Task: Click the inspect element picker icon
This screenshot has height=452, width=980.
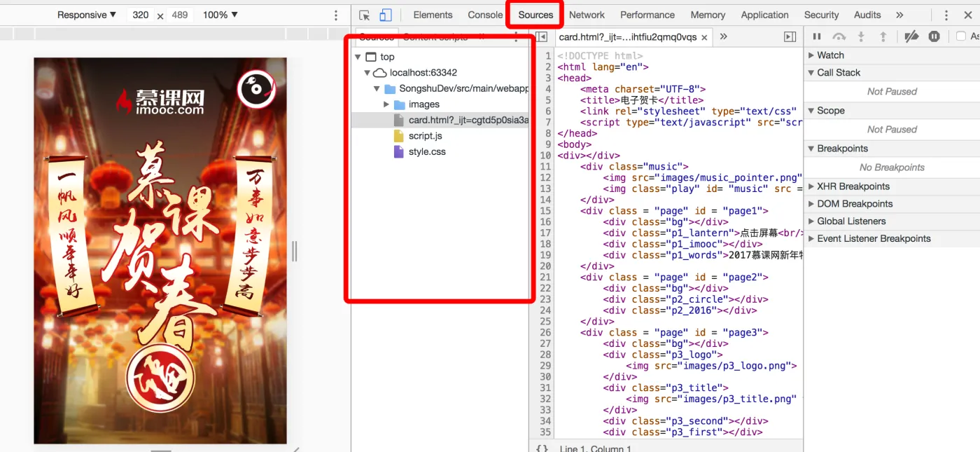Action: pos(364,15)
